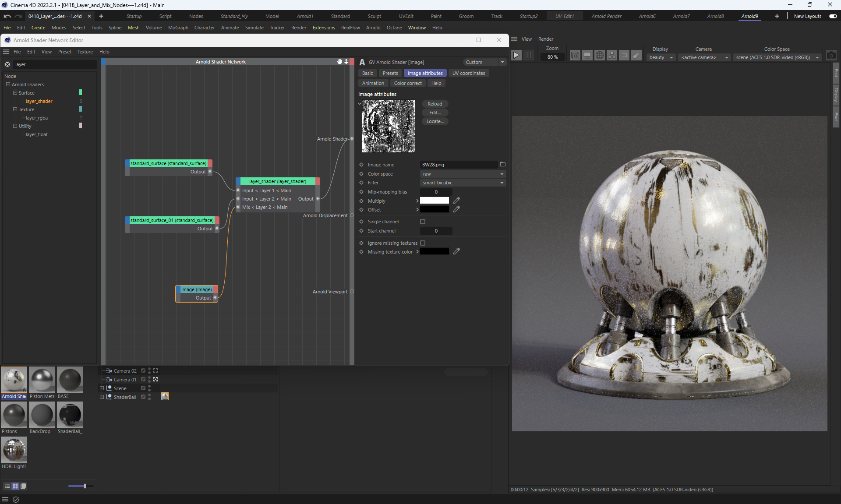Enable Ignore missing textures checkbox
Viewport: 841px width, 504px height.
point(423,243)
